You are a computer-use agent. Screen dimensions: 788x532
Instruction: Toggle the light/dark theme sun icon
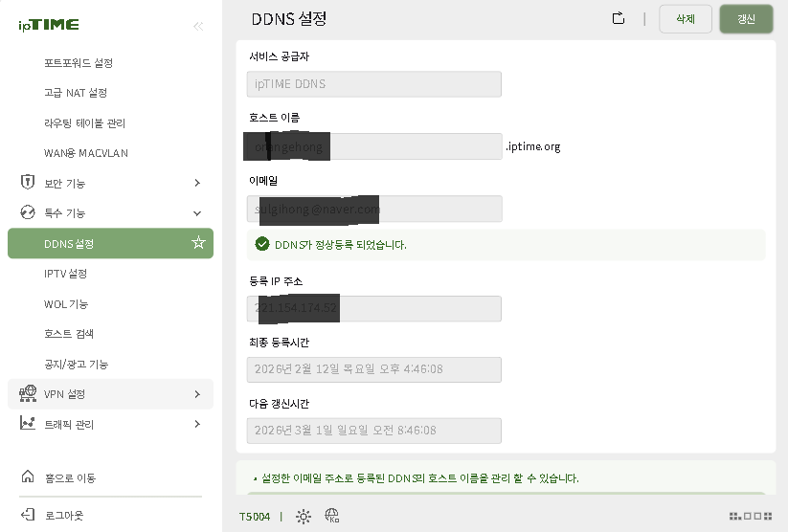(304, 517)
